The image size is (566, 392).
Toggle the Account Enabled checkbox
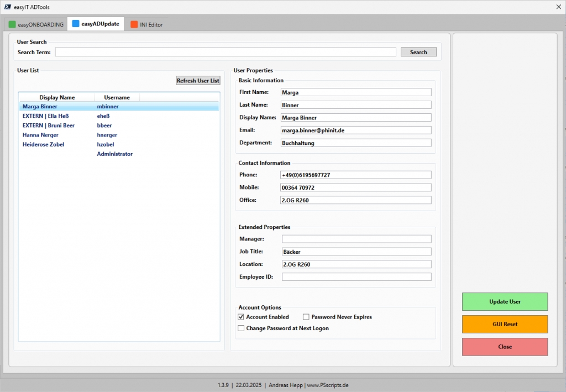pyautogui.click(x=241, y=317)
